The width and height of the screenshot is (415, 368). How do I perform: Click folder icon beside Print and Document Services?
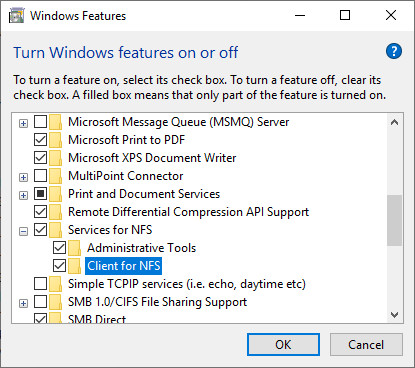(55, 194)
